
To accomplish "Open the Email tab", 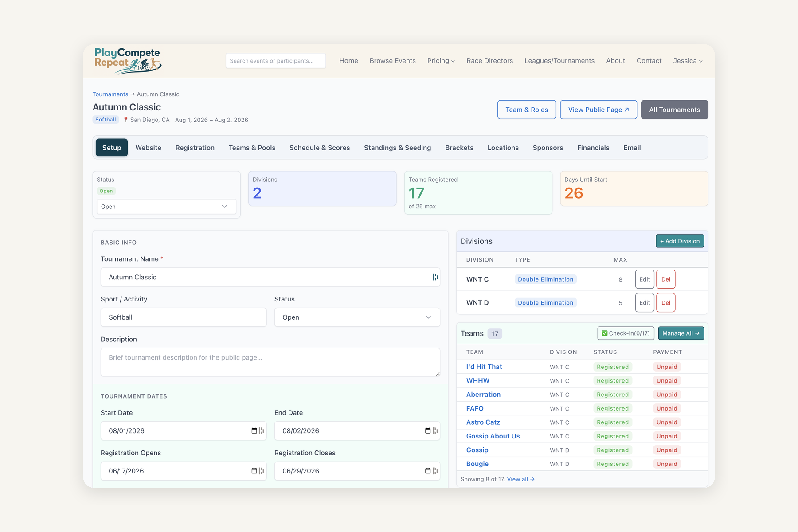I will (632, 148).
